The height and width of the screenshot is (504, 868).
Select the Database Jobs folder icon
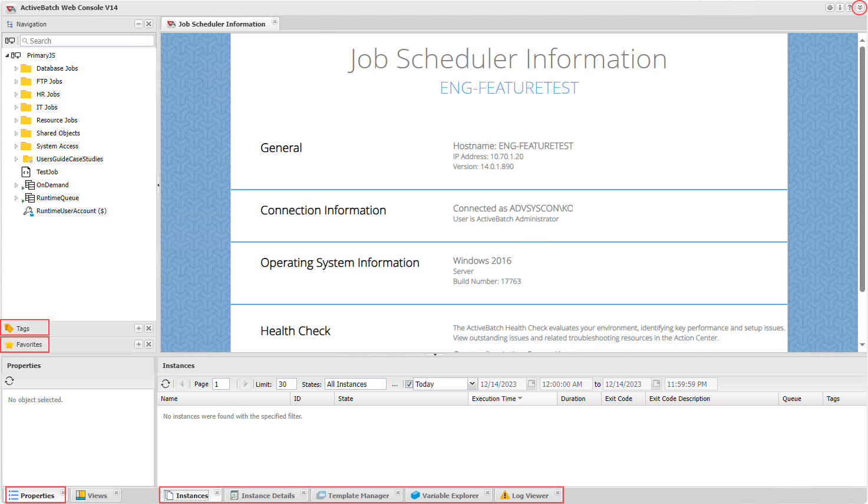(26, 68)
